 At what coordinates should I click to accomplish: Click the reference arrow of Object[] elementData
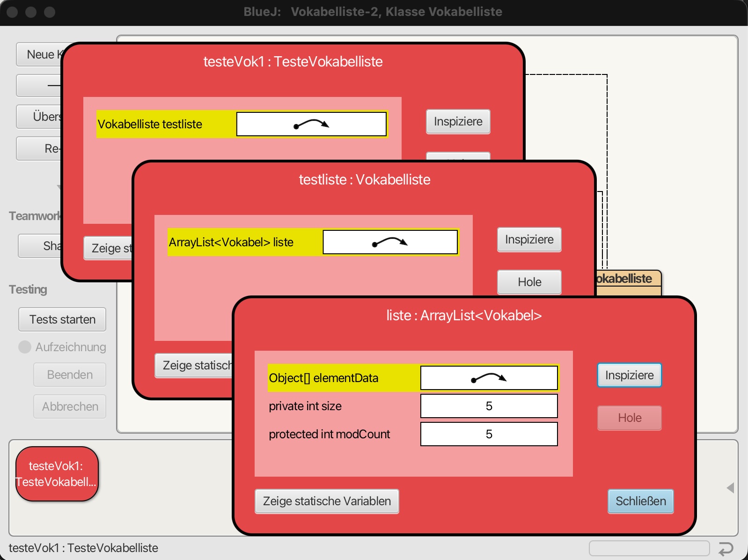pos(489,378)
